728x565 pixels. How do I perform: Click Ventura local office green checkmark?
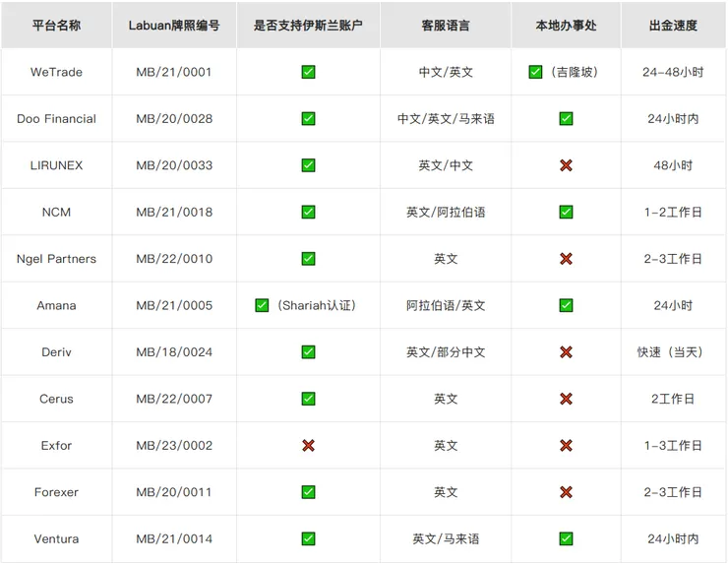[566, 539]
